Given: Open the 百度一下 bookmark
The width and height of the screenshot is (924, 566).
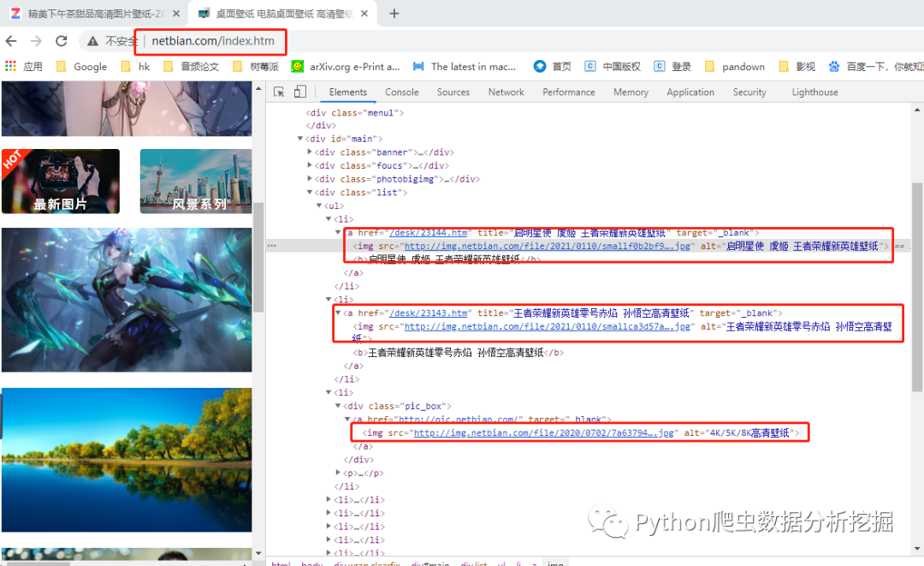Looking at the screenshot, I should 875,67.
